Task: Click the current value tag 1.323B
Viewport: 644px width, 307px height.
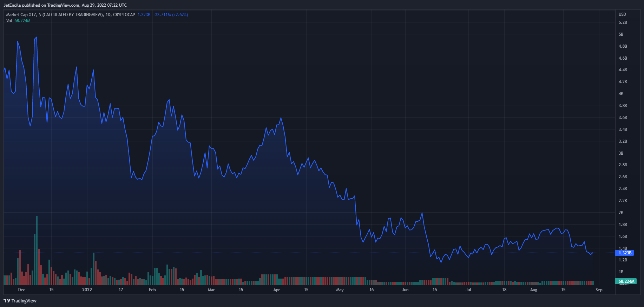Action: (625, 253)
